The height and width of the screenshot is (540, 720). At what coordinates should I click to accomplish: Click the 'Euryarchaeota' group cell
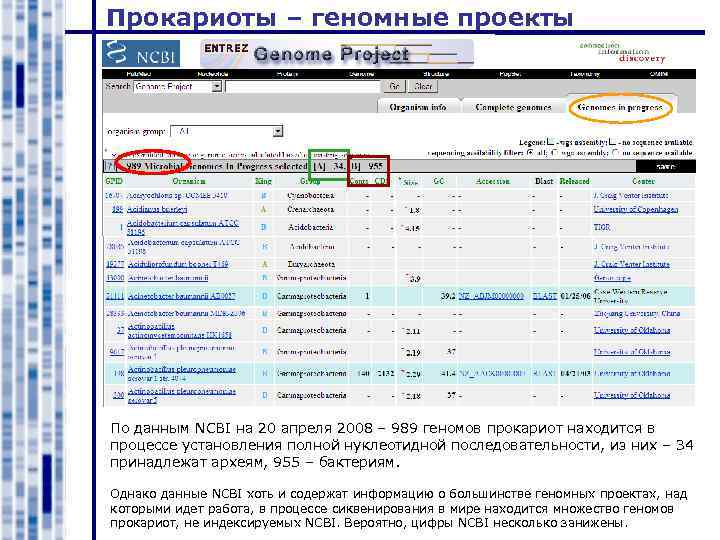311,264
